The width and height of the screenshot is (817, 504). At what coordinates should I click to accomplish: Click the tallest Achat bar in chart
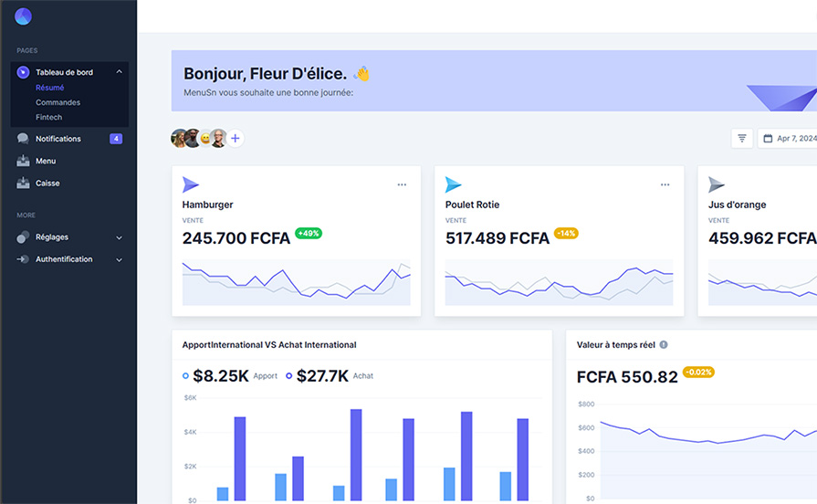point(356,455)
